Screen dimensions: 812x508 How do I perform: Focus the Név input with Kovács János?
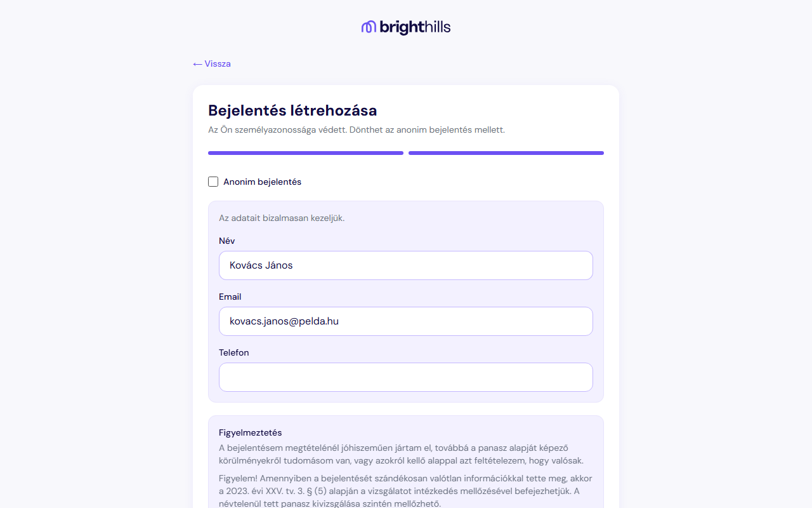[x=406, y=265]
